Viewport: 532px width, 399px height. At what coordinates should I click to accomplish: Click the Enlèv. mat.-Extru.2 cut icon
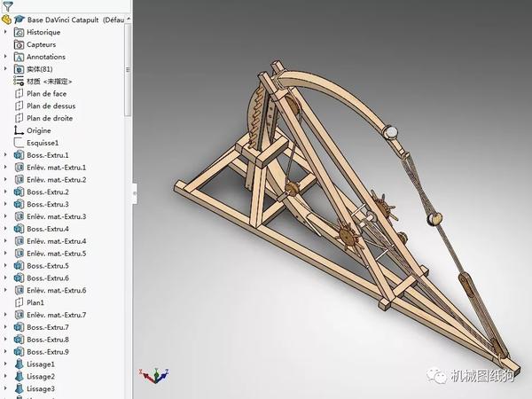click(x=19, y=179)
